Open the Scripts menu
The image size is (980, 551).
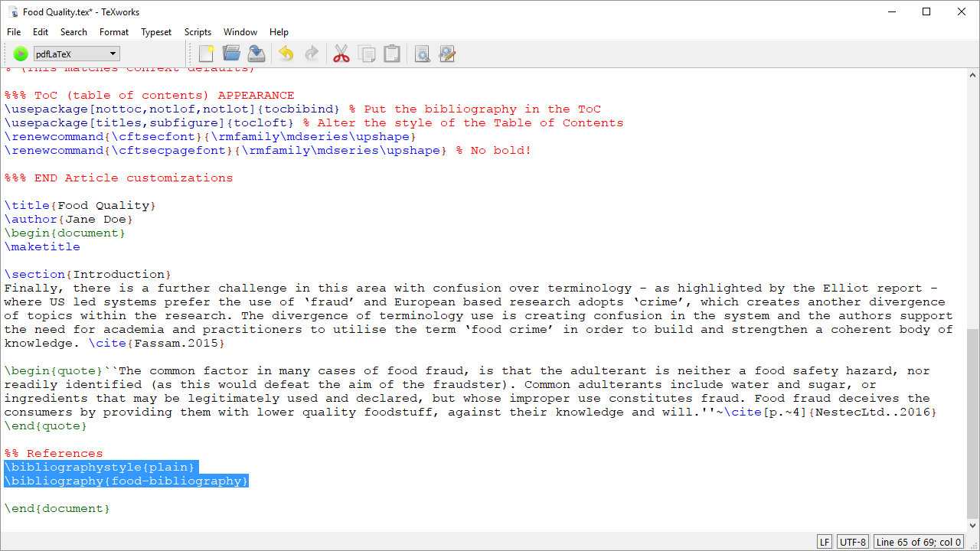pos(198,32)
